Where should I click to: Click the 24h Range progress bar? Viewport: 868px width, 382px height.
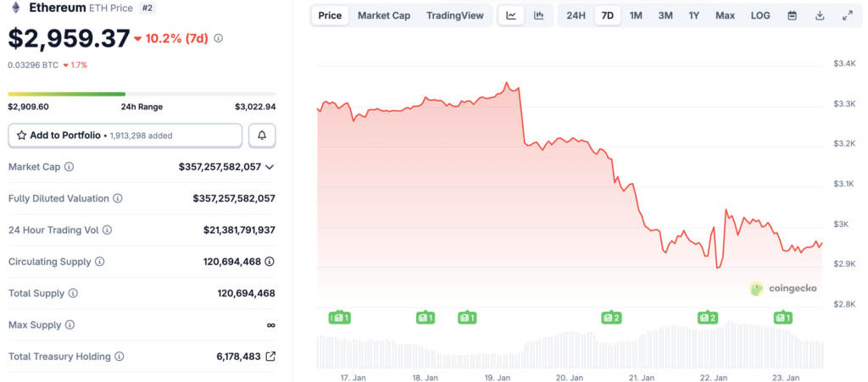pyautogui.click(x=142, y=94)
